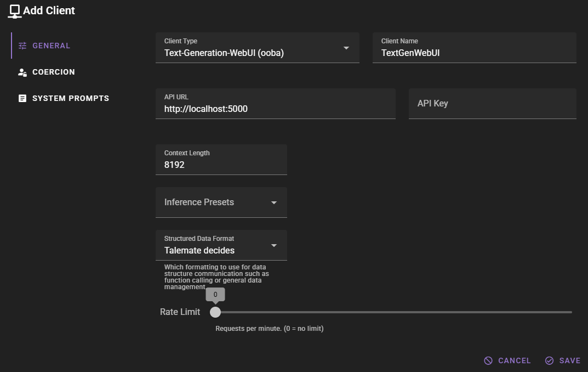Click the document icon next to System Prompts
This screenshot has width=588, height=372.
(22, 98)
